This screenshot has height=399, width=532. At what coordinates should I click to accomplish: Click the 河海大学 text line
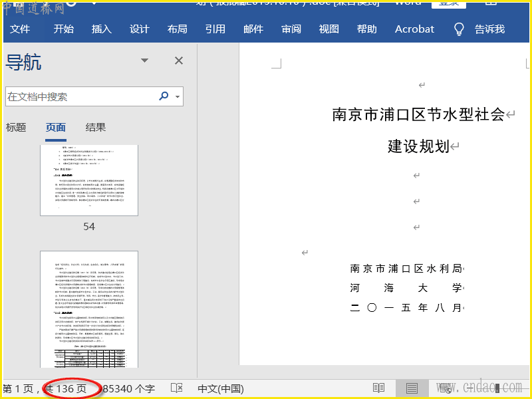point(406,288)
